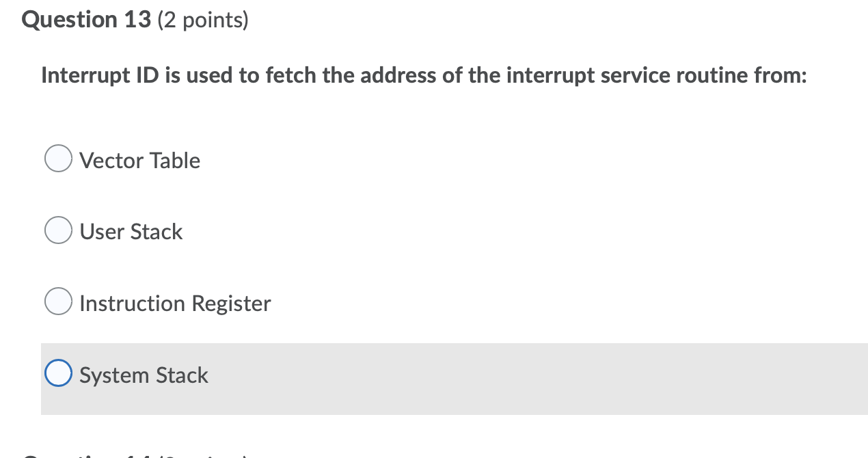Select the User Stack radio button
The height and width of the screenshot is (458, 868).
coord(58,230)
